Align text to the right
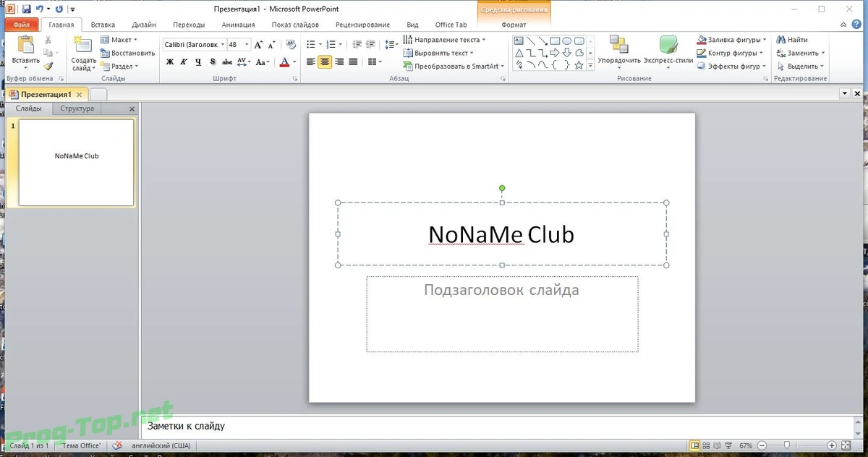This screenshot has width=868, height=457. tap(339, 62)
